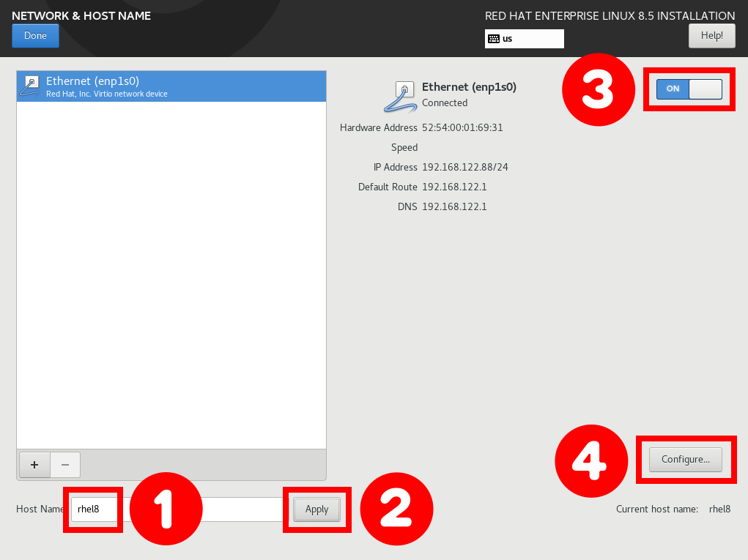
Task: Click the Ethernet (enp1s0) heading in details pane
Action: 469,87
